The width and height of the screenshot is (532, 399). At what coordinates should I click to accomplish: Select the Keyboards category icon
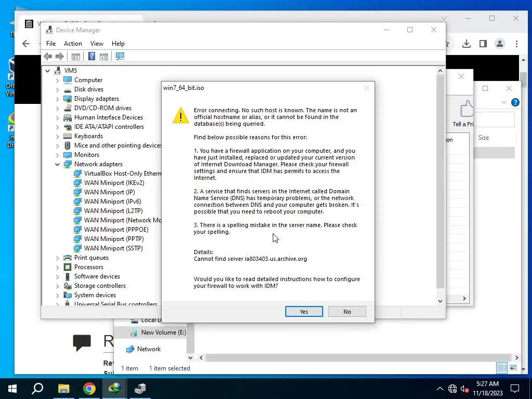coord(68,136)
